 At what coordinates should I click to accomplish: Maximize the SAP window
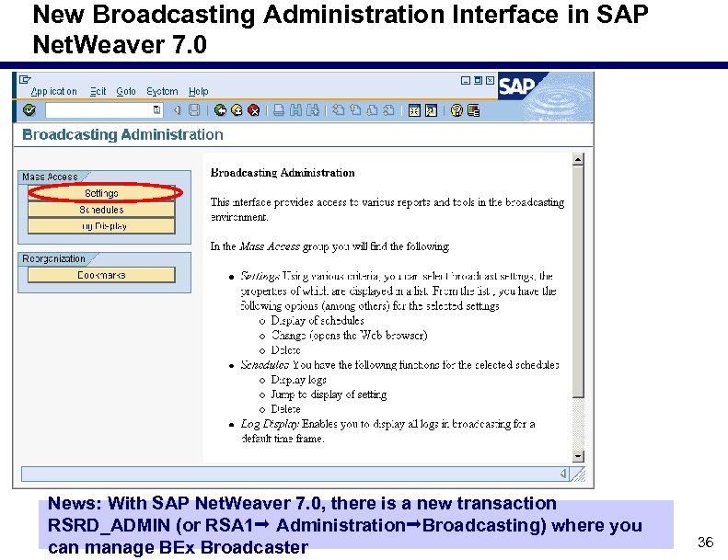(x=478, y=80)
